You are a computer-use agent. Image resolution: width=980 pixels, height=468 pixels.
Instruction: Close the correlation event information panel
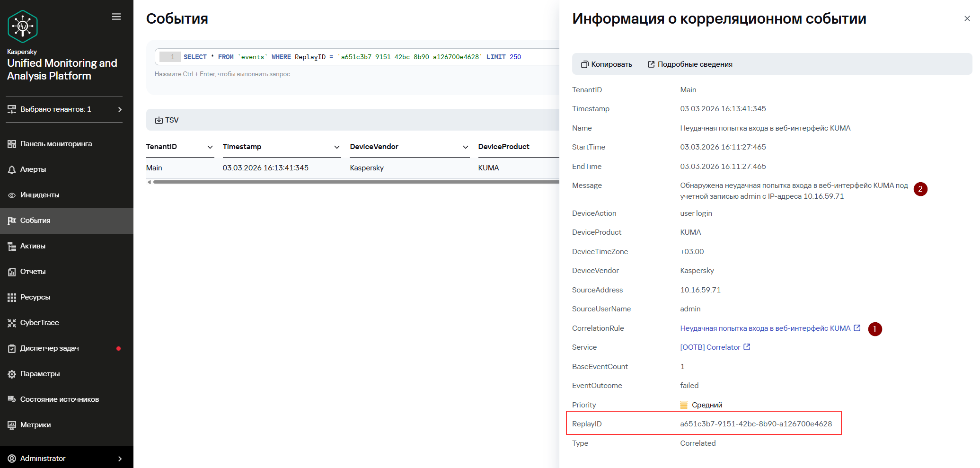coord(967,18)
